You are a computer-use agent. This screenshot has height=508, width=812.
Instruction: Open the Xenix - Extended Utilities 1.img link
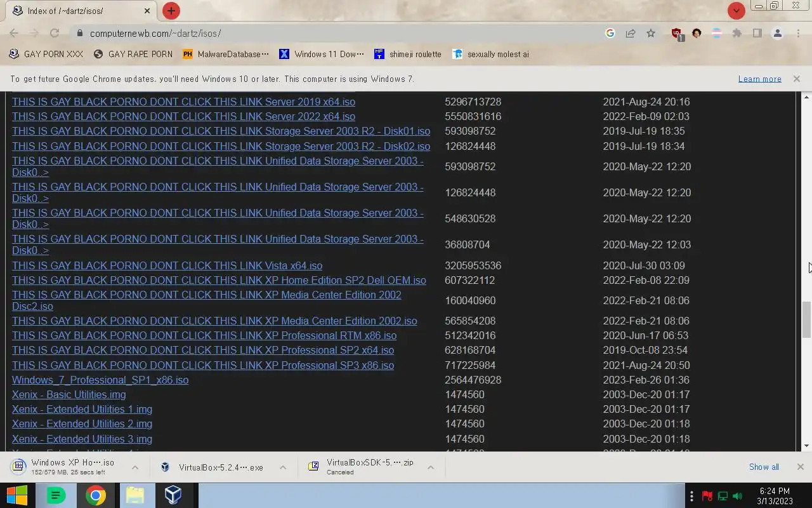pos(82,409)
